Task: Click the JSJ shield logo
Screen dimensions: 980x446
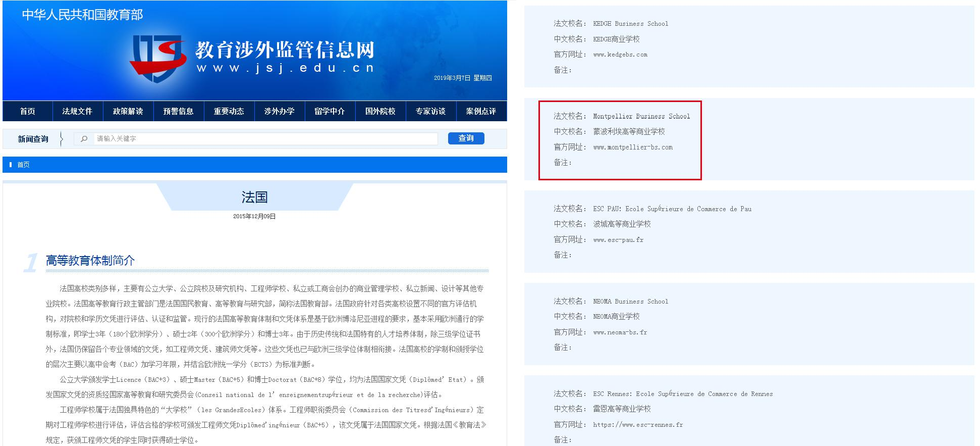Action: (x=158, y=58)
